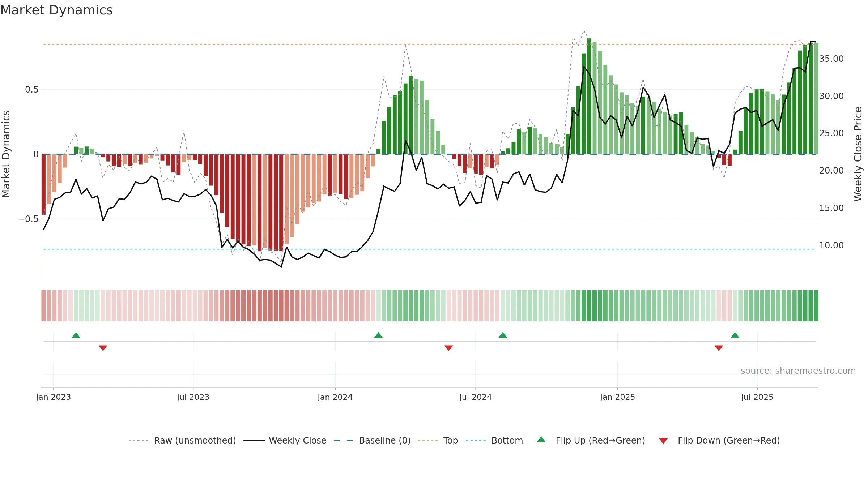This screenshot has height=488, width=868.
Task: Click the Jul 2024 axis label
Action: 476,397
